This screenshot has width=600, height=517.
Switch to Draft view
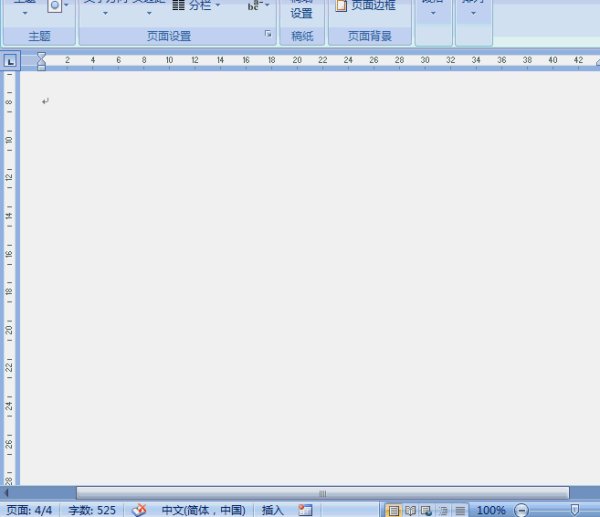point(460,510)
